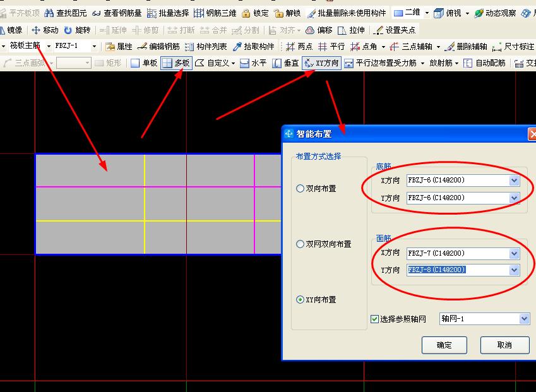This screenshot has height=392, width=536.
Task: Open 钢筋三维 3D rebar view
Action: [x=215, y=13]
